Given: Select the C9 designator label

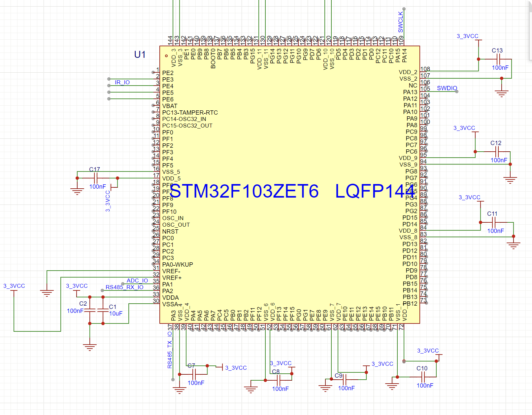Looking at the screenshot, I should (339, 376).
